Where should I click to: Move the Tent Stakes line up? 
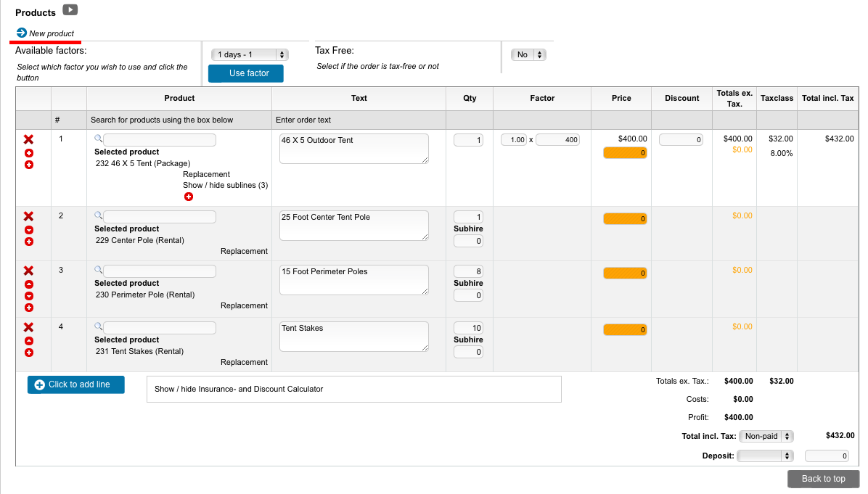[x=29, y=342]
